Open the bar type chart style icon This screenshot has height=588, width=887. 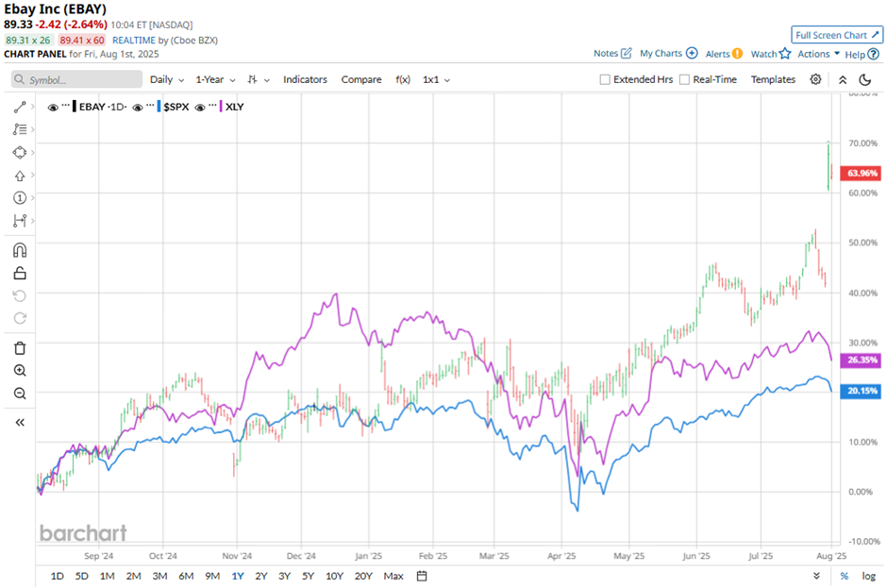[x=252, y=80]
